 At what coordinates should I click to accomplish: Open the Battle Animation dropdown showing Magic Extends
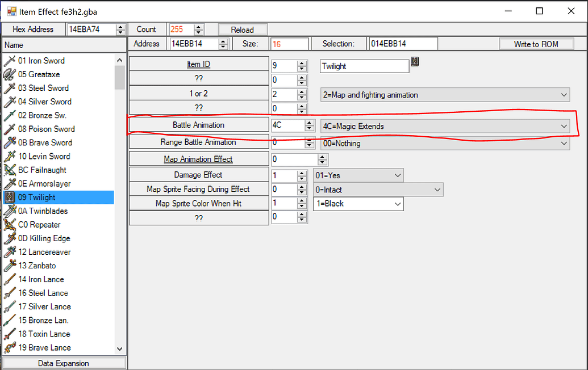pos(565,126)
